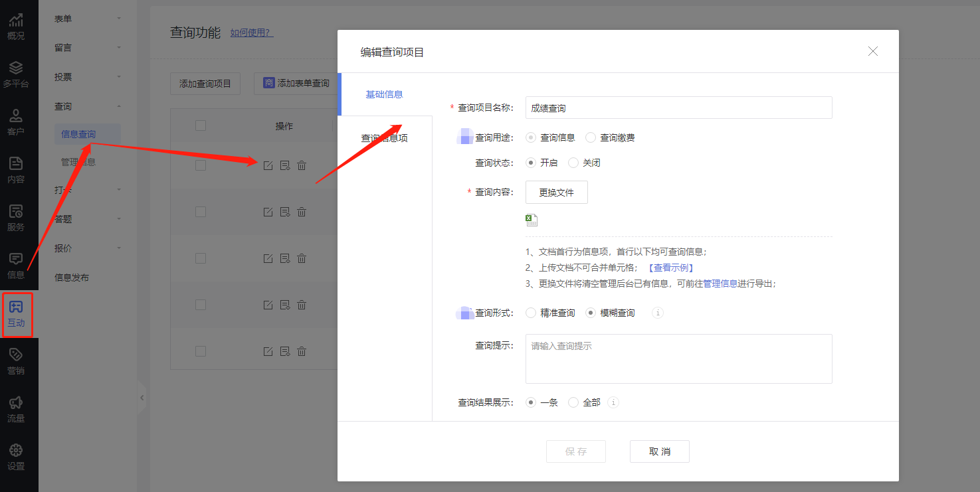Select the 互动 interaction section
Image resolution: width=980 pixels, height=492 pixels.
[16, 314]
